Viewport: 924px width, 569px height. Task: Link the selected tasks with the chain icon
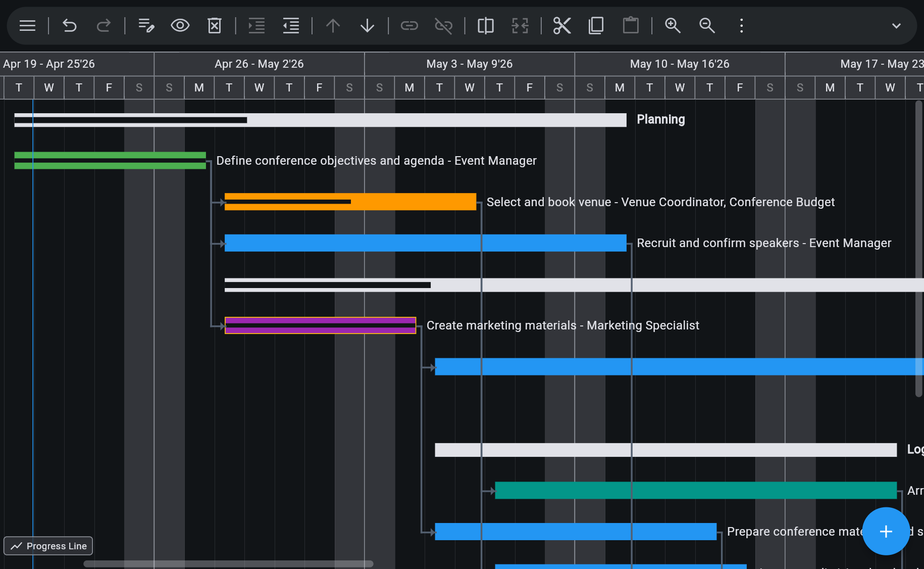click(x=409, y=25)
